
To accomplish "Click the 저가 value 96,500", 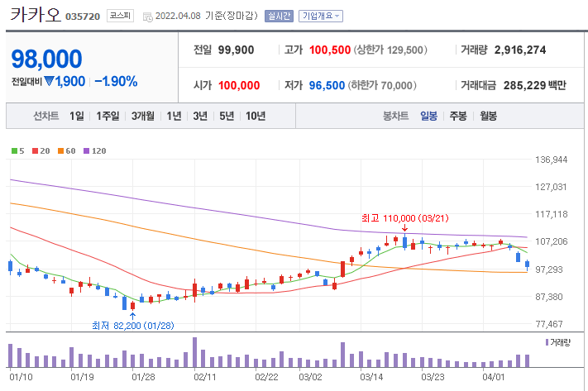I will (327, 85).
